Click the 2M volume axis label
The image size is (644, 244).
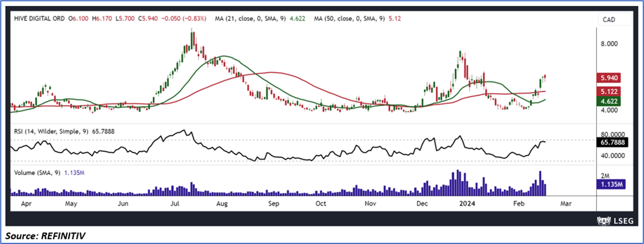point(605,175)
